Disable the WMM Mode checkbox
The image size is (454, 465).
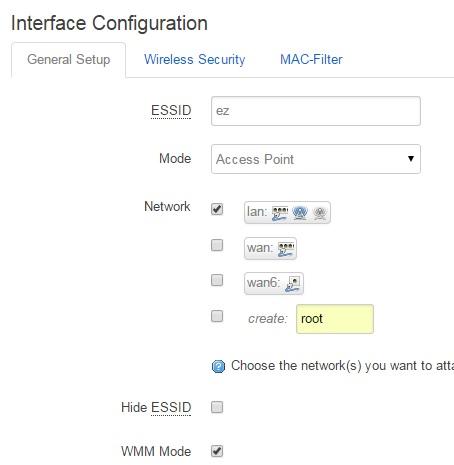point(217,451)
